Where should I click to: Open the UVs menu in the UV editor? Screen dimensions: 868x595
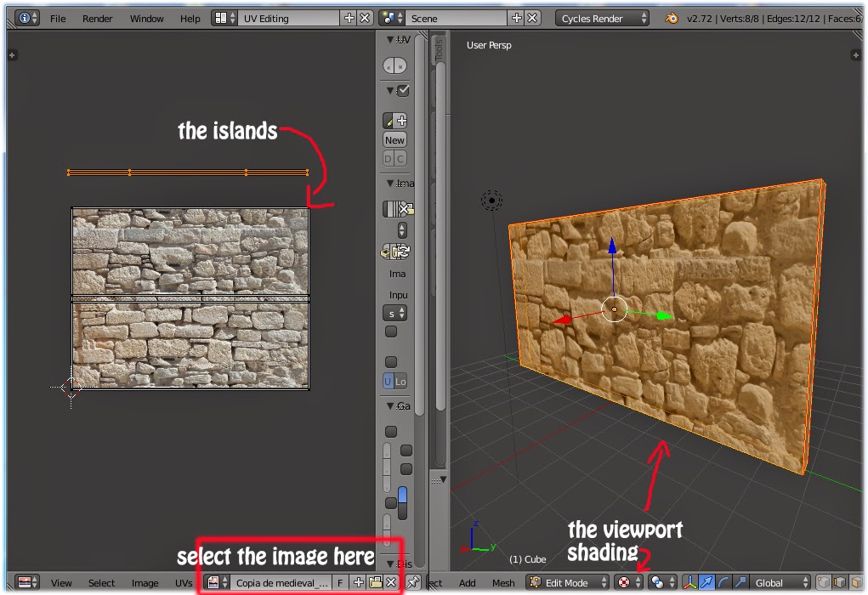pyautogui.click(x=183, y=582)
